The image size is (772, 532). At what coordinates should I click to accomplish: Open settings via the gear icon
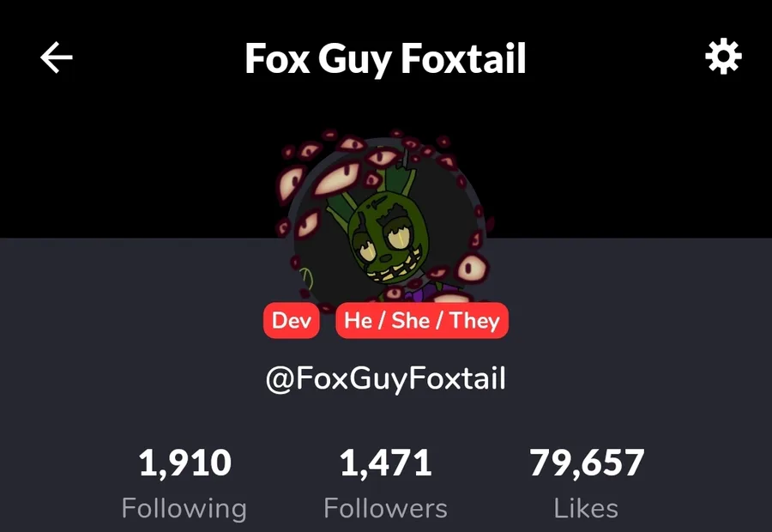[723, 57]
